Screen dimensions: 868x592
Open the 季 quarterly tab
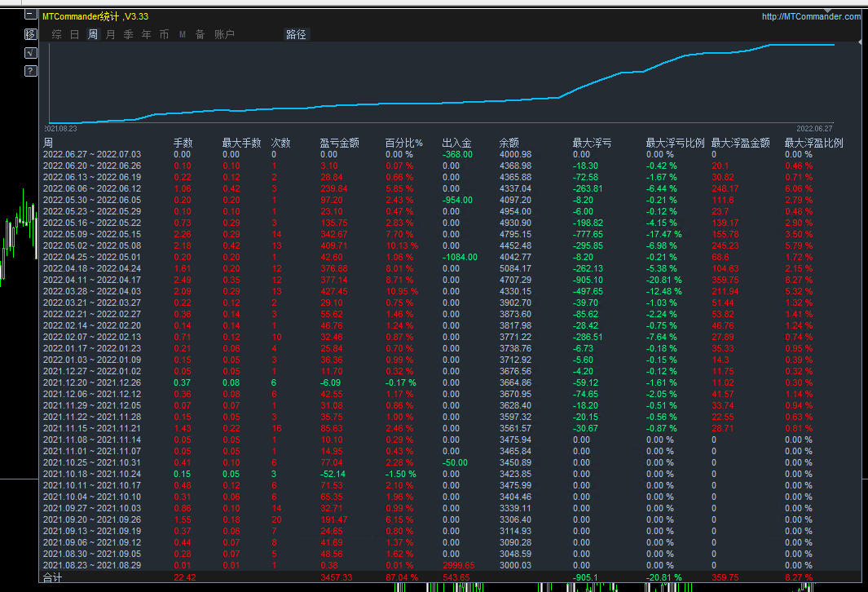[129, 34]
